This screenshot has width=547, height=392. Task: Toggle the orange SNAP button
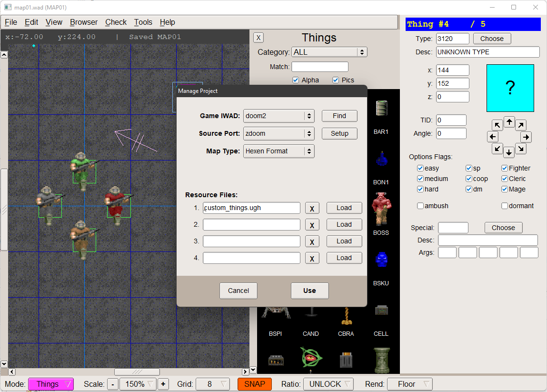255,384
